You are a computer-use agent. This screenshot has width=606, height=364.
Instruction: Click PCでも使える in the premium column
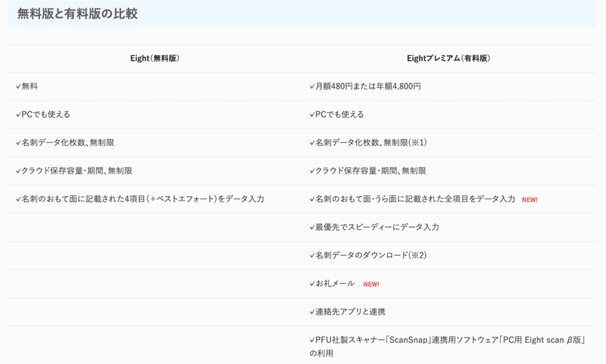(x=336, y=114)
